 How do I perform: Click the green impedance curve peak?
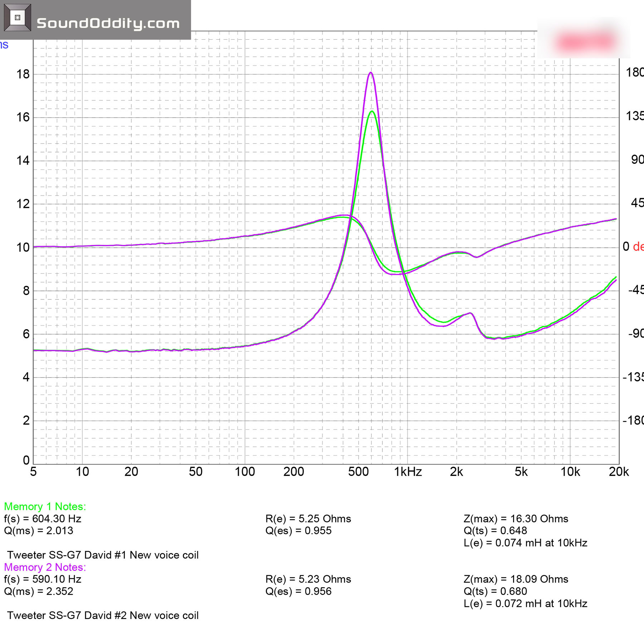coord(372,112)
